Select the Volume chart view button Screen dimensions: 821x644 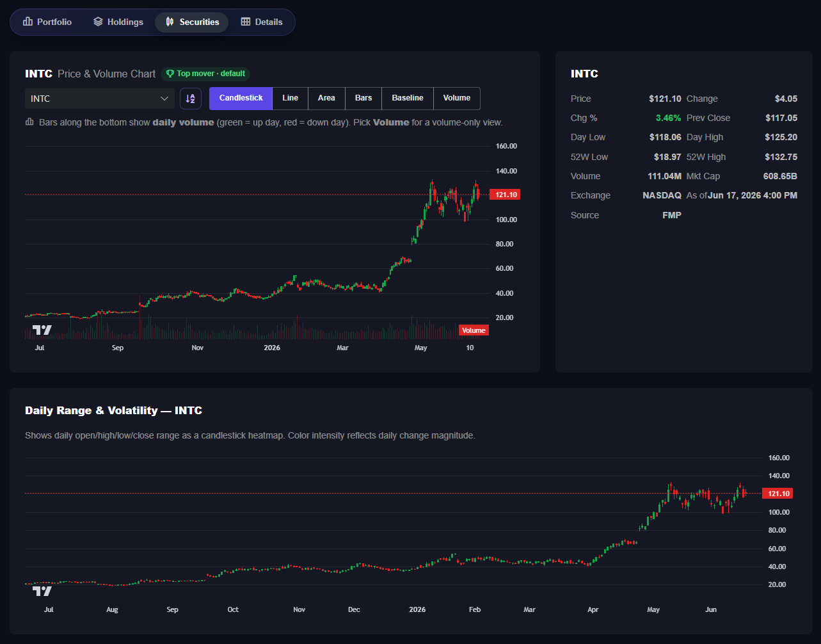457,99
